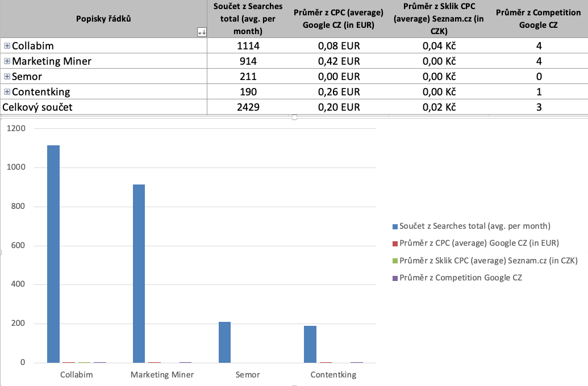This screenshot has width=588, height=386.
Task: Open the Popisky řádků sort filter dropdown
Action: pyautogui.click(x=202, y=32)
